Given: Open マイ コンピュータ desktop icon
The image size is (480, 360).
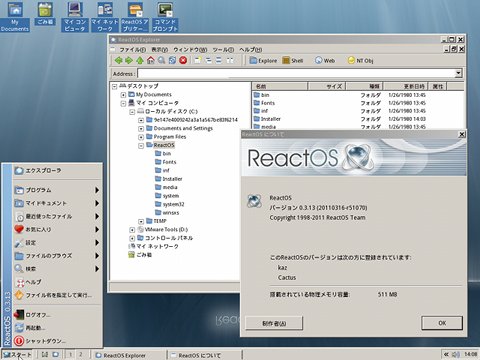Looking at the screenshot, I should pos(75,17).
